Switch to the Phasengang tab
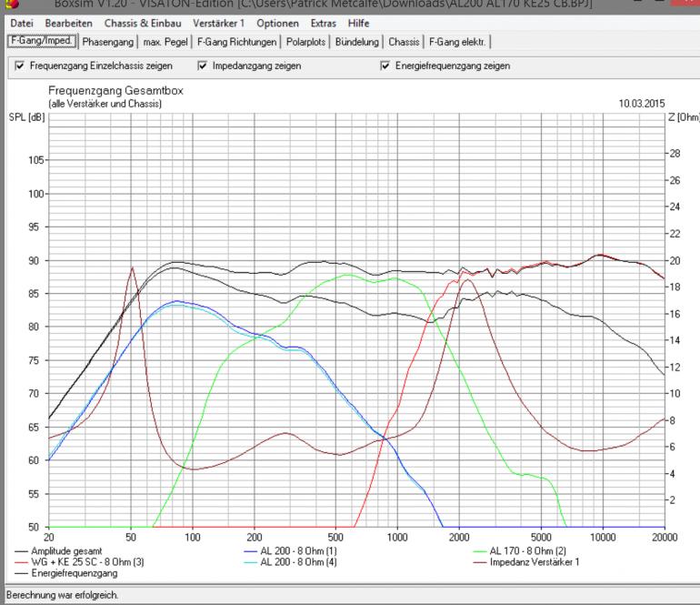Image resolution: width=700 pixels, height=605 pixels. pyautogui.click(x=107, y=42)
